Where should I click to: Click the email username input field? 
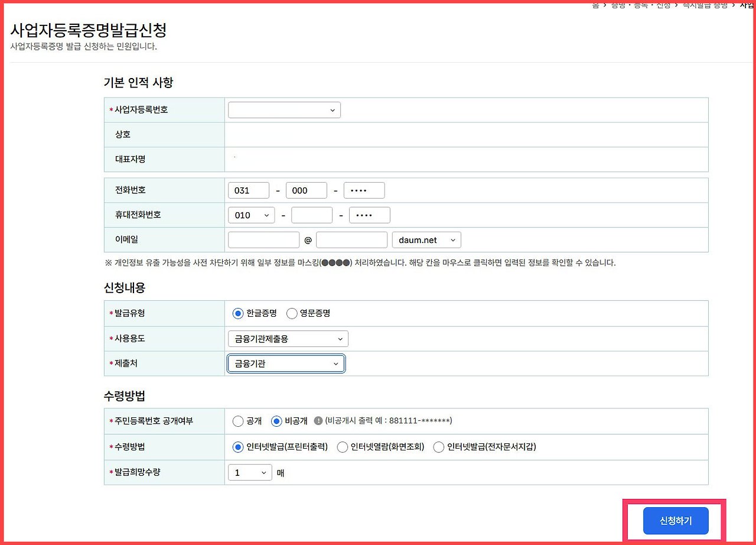coord(263,239)
